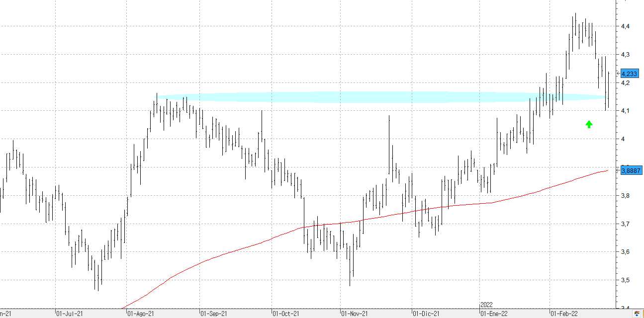Click the 01-Sep-21 date on the time axis
This screenshot has width=644, height=318.
[x=214, y=314]
